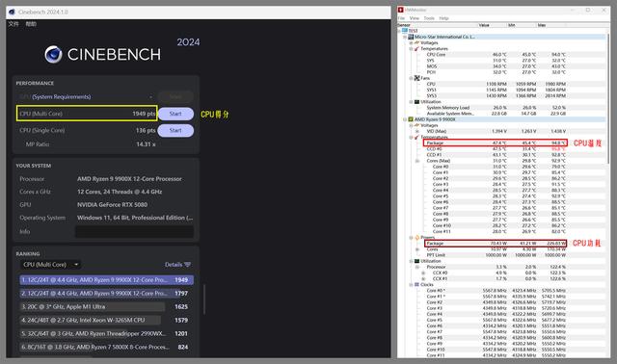The image size is (617, 364).
Task: Click the CPU (Single Core) score 136 pts
Action: [x=146, y=130]
